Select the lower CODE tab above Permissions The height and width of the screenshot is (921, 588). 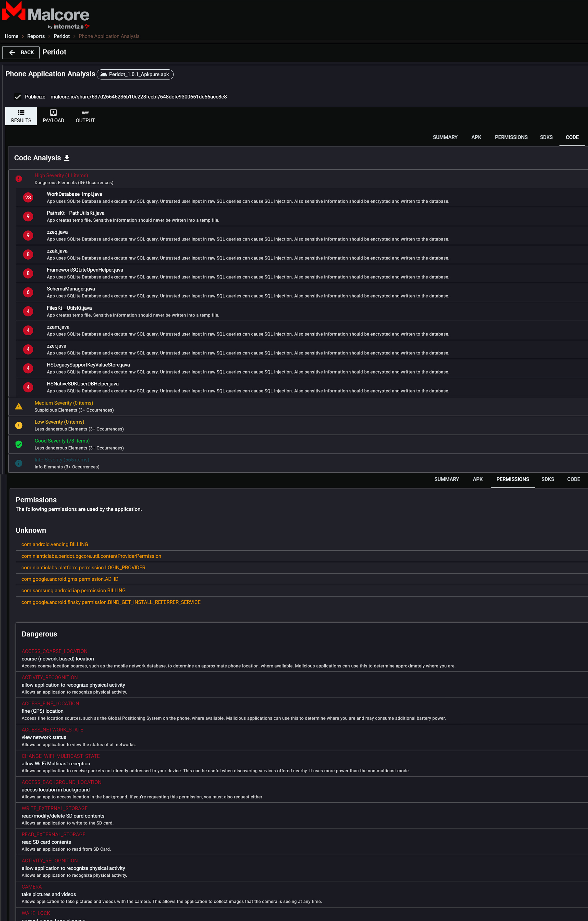tap(574, 479)
